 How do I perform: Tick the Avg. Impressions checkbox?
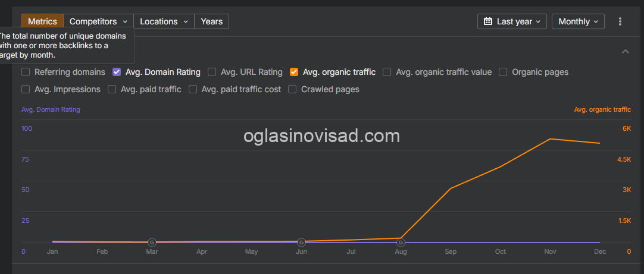coord(26,89)
